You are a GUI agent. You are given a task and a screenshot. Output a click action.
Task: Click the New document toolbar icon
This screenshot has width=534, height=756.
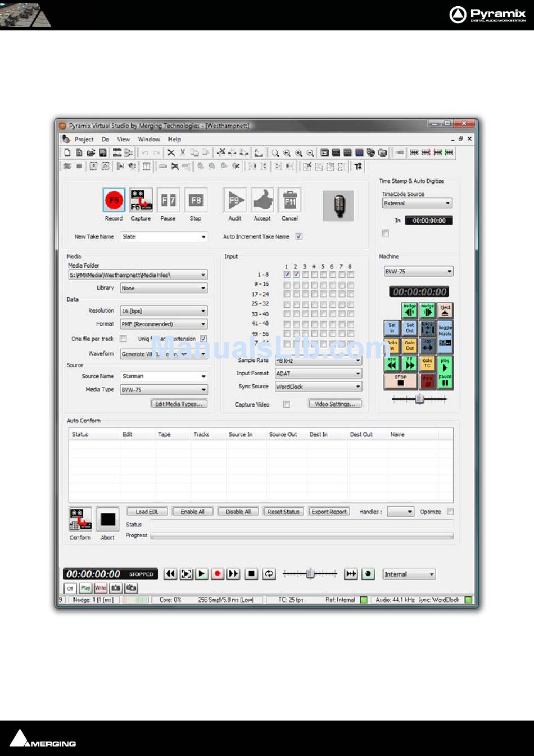tap(67, 152)
